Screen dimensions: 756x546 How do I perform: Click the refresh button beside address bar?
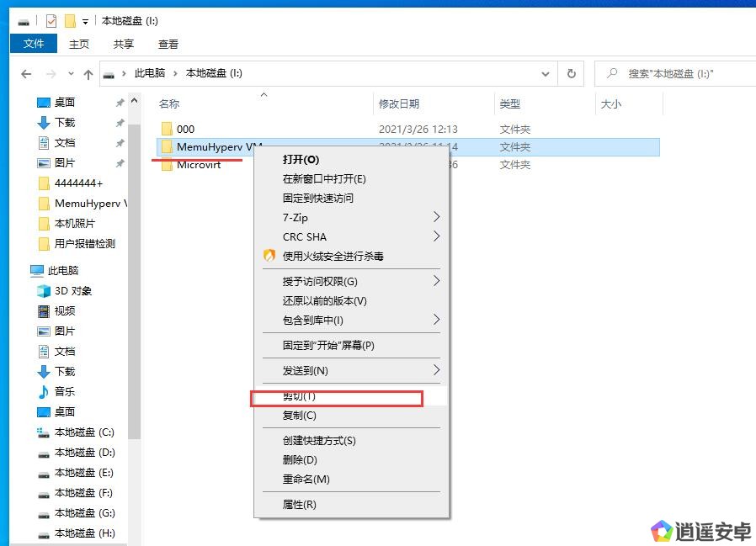pyautogui.click(x=571, y=74)
